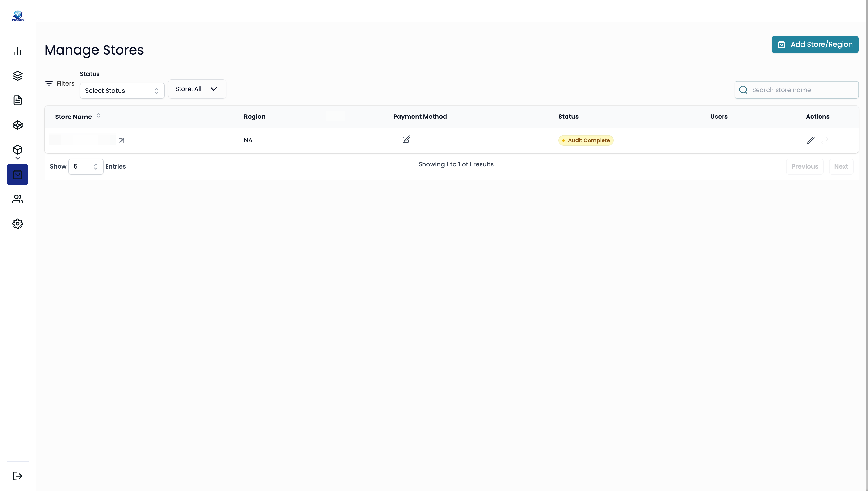Viewport: 868px width, 491px height.
Task: Click the Status column header
Action: pos(568,116)
